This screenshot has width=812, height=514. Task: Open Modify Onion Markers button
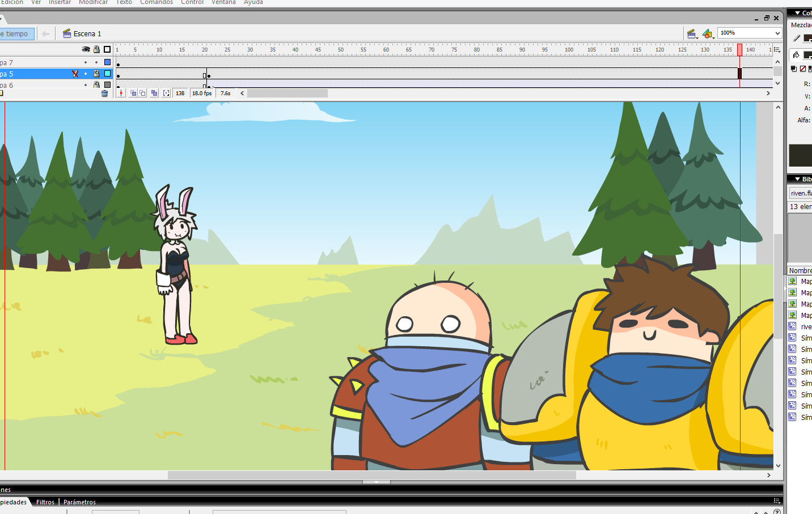pyautogui.click(x=166, y=94)
